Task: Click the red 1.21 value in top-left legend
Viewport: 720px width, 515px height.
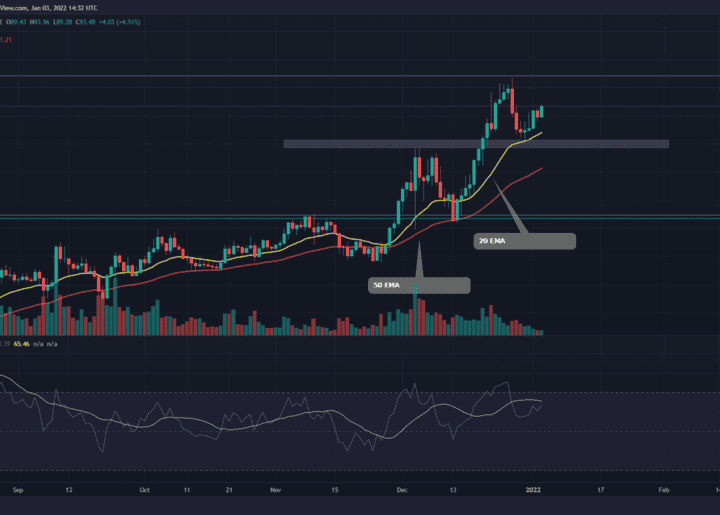Action: pyautogui.click(x=8, y=40)
